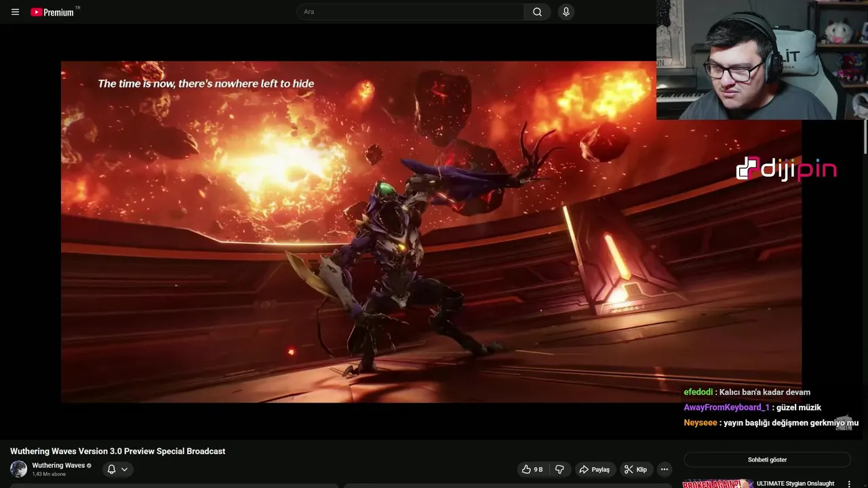868x488 pixels.
Task: Click chat username Neyseee
Action: pyautogui.click(x=701, y=422)
